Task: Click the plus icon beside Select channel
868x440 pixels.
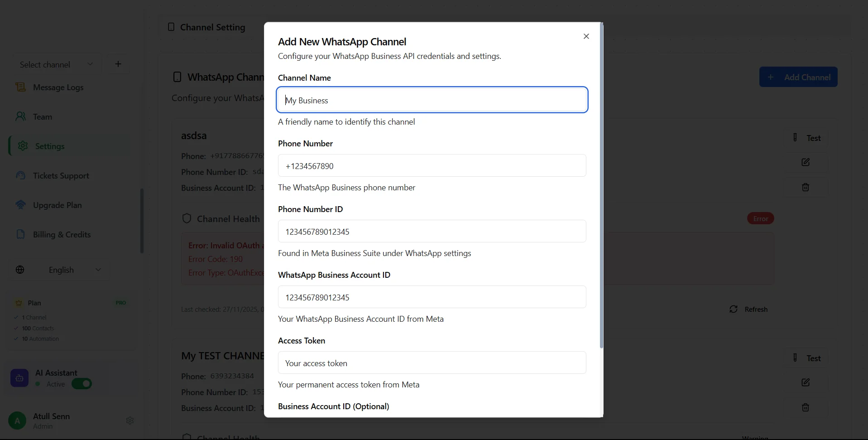Action: [118, 64]
